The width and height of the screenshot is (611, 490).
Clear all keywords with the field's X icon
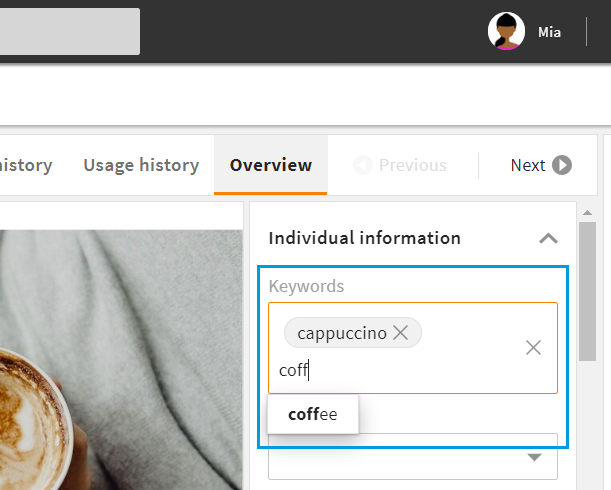click(533, 347)
